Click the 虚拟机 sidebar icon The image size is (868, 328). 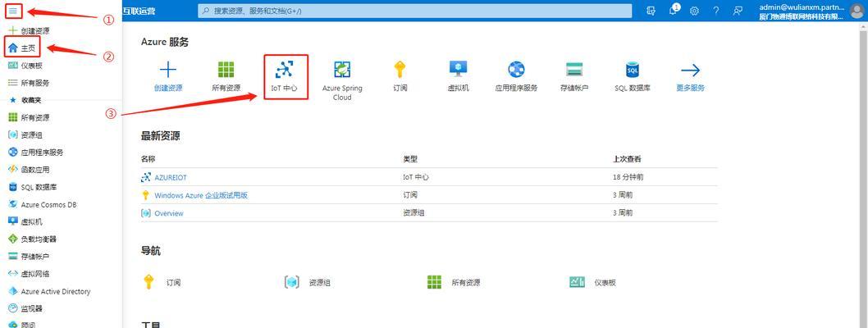(x=13, y=221)
